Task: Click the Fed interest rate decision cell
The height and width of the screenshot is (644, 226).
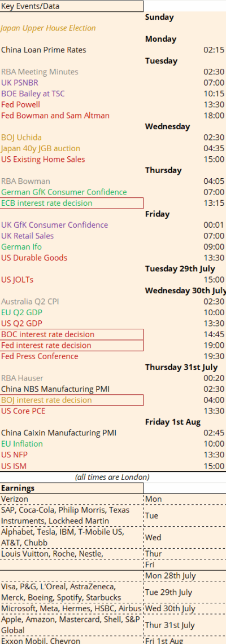Action: click(x=72, y=346)
